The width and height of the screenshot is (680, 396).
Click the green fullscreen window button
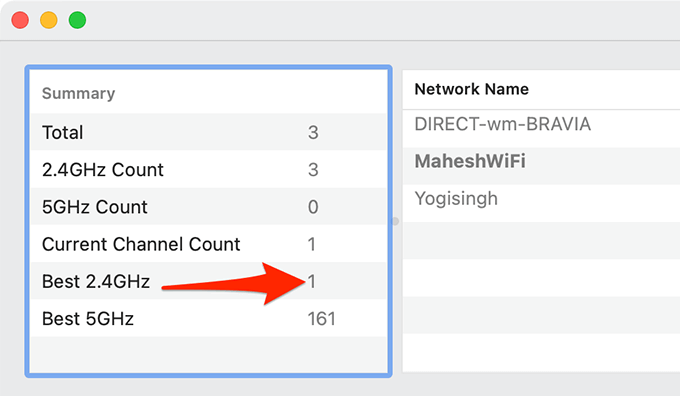click(x=77, y=20)
